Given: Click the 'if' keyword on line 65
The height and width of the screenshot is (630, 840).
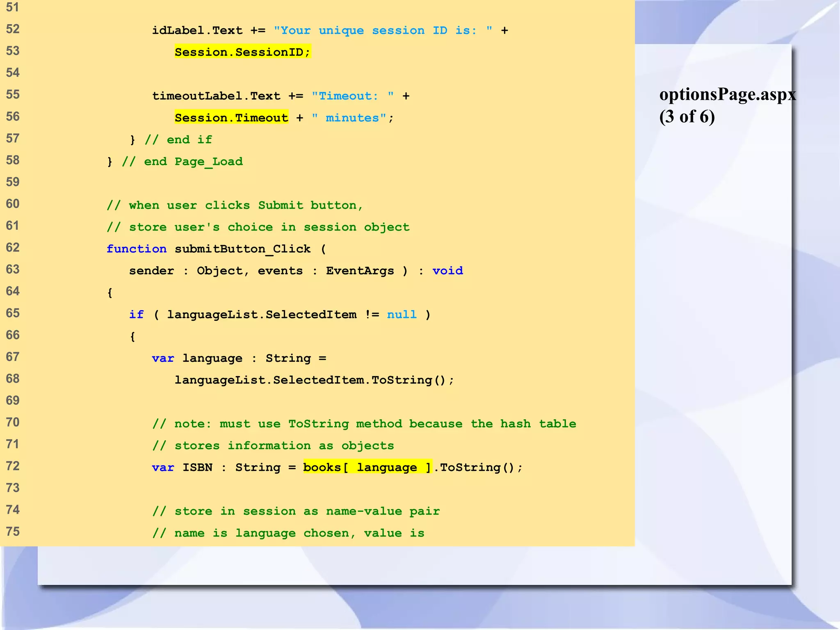Looking at the screenshot, I should tap(137, 315).
